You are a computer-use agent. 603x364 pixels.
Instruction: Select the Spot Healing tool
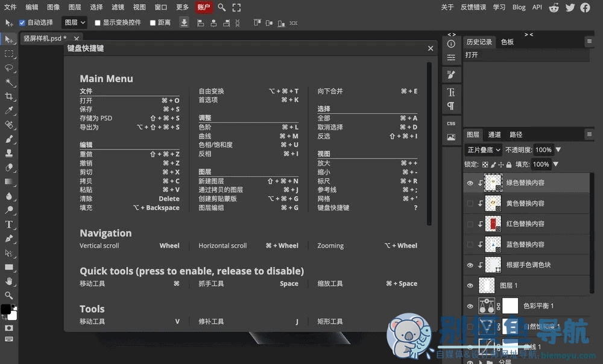[x=9, y=125]
